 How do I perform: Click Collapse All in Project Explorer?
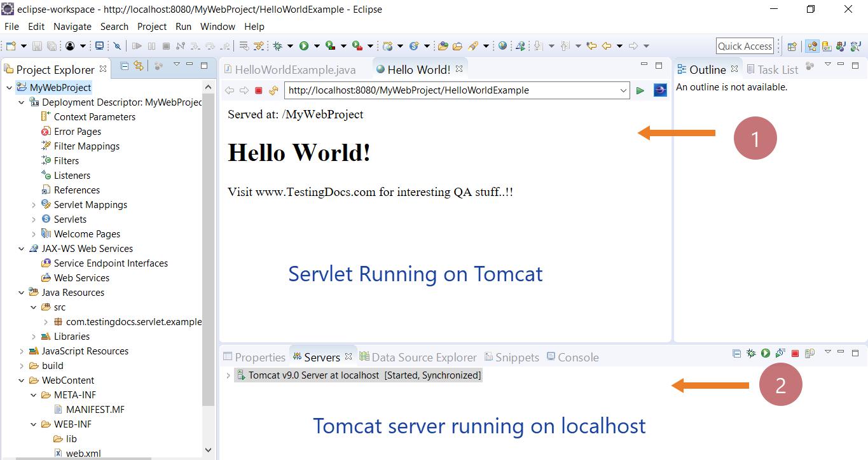coord(125,66)
